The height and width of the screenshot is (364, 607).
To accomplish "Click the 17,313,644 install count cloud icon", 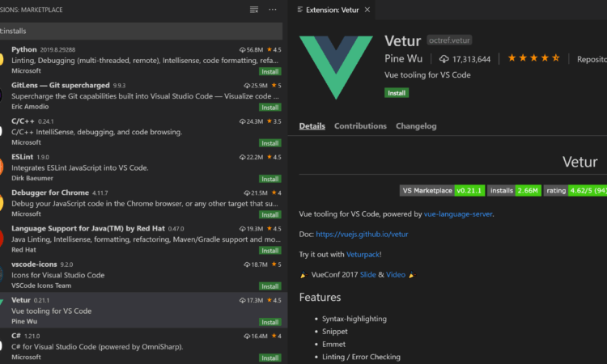I will (x=444, y=59).
